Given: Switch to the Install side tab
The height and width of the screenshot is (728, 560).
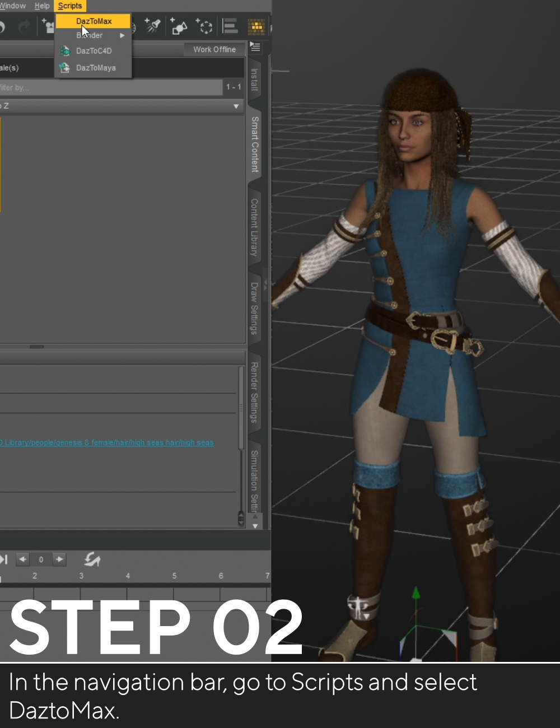Looking at the screenshot, I should coord(254,80).
